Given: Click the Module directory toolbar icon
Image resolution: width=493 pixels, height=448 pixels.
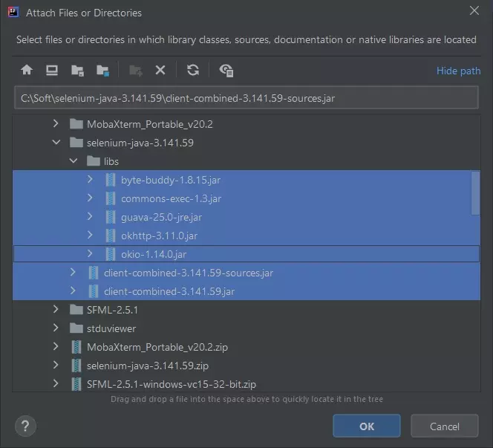Looking at the screenshot, I should click(102, 71).
